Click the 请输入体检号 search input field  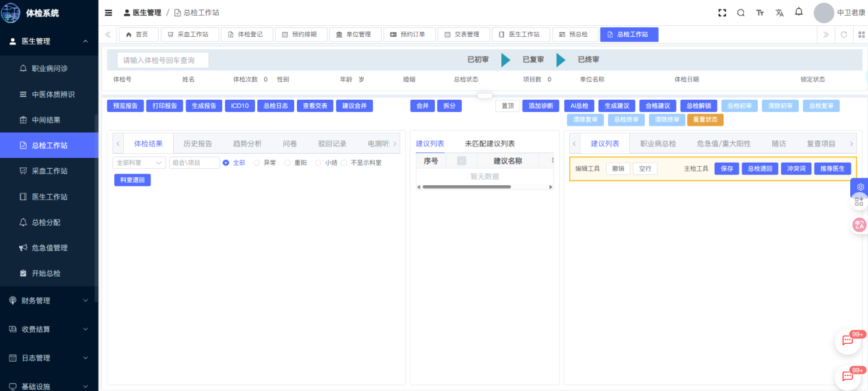[163, 60]
